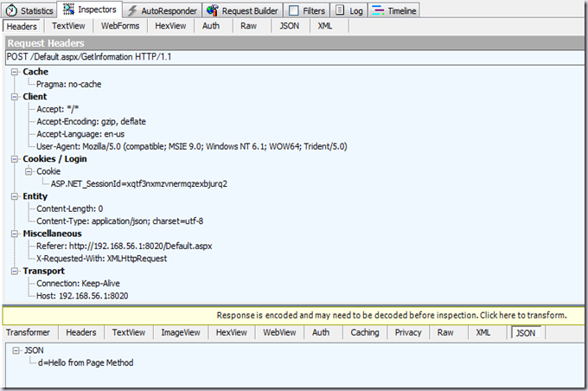Click the Timeline bars icon
The height and width of the screenshot is (391, 588).
(378, 10)
